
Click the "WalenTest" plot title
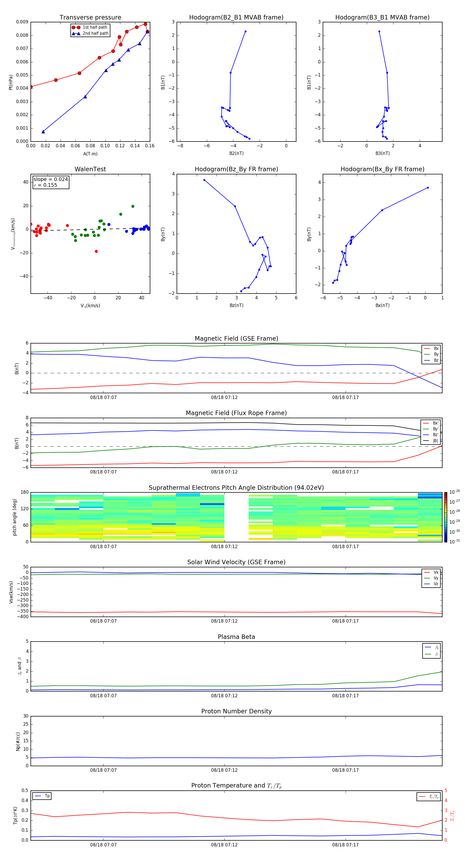90,169
